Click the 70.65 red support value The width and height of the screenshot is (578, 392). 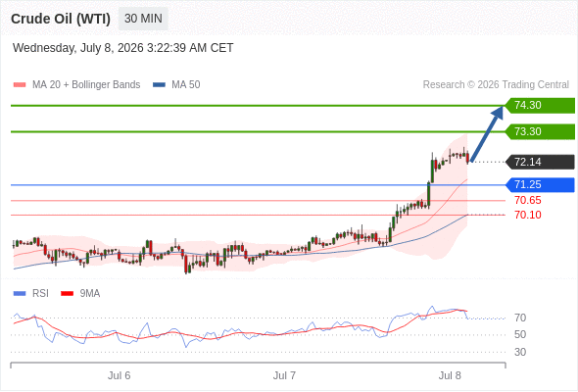pyautogui.click(x=528, y=200)
